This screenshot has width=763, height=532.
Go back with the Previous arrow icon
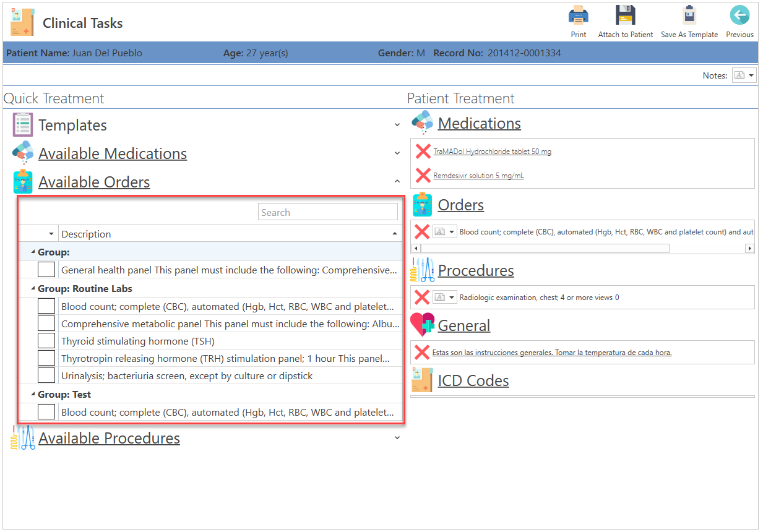(739, 15)
